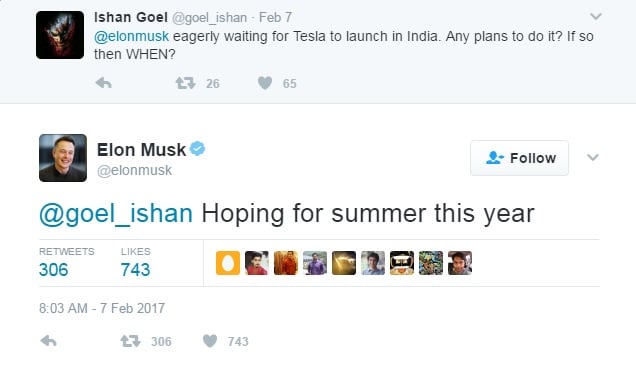Open the @goel_ishan mention in reply

pyautogui.click(x=116, y=213)
